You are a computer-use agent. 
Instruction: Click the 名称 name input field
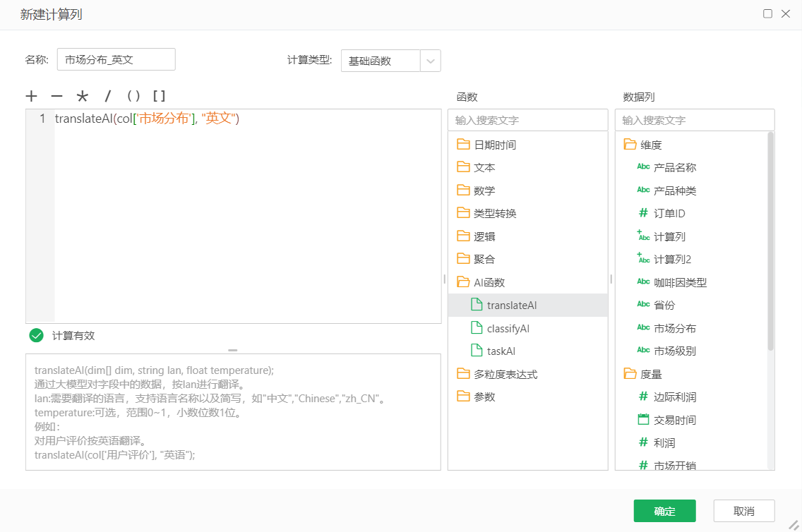click(x=117, y=59)
